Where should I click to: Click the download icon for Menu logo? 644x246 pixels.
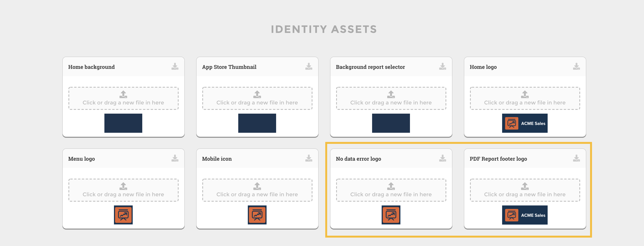(175, 158)
